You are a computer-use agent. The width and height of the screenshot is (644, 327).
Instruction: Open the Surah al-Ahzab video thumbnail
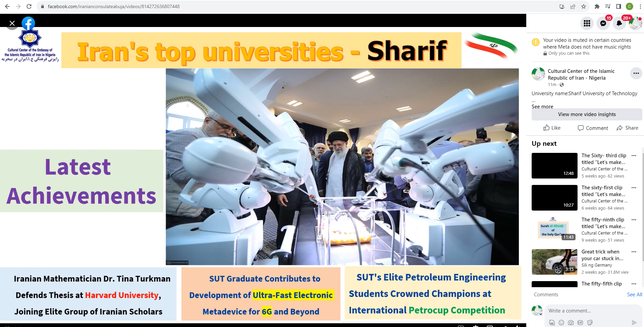point(555,230)
